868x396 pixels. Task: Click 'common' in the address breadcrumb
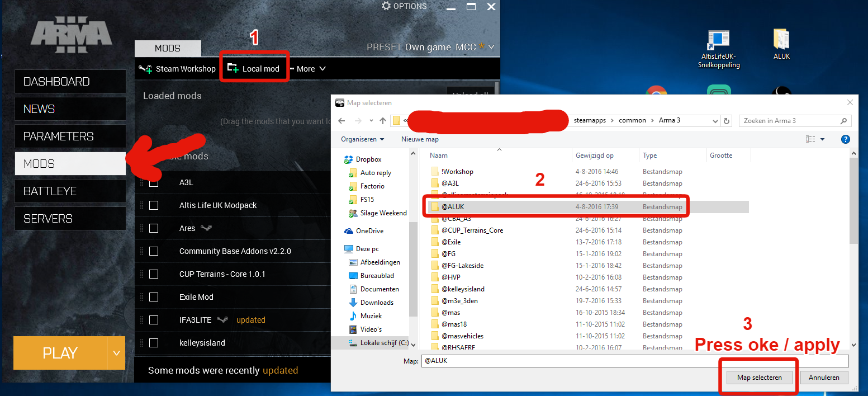(x=632, y=120)
